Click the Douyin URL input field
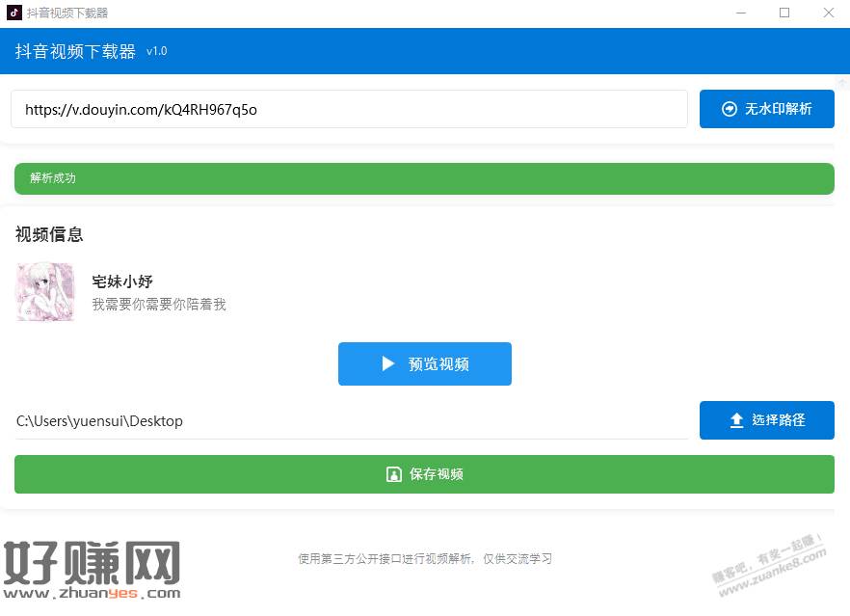 349,109
